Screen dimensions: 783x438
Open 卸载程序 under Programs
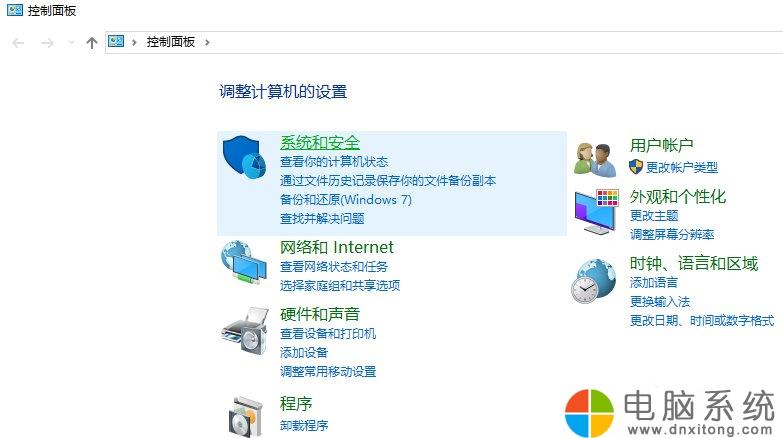point(304,426)
